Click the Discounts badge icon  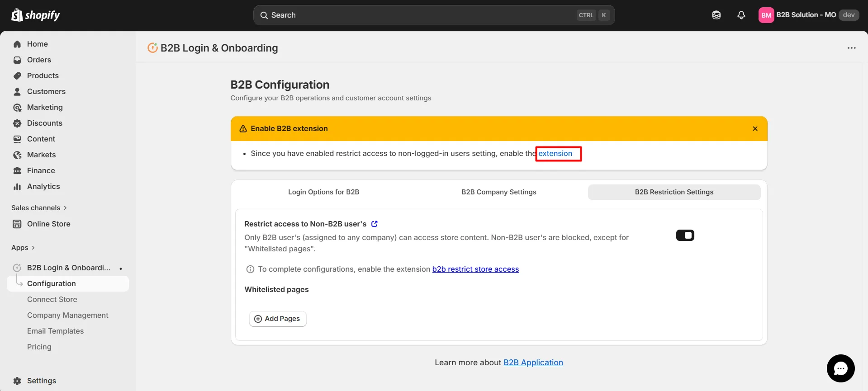pyautogui.click(x=17, y=123)
